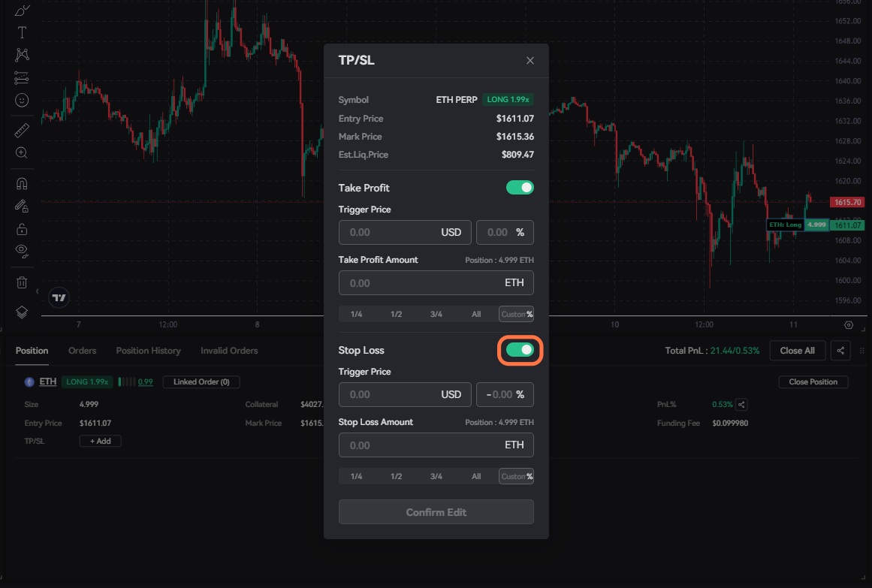Viewport: 872px width, 588px height.
Task: Open the Position History tab
Action: (x=148, y=351)
